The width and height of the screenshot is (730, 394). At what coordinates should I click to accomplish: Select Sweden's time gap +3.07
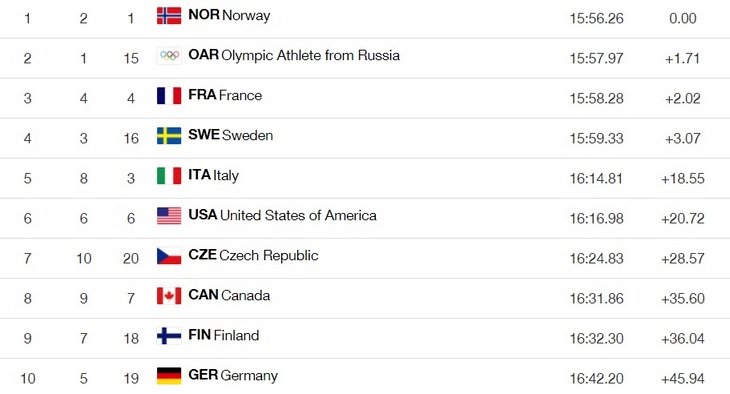(683, 138)
